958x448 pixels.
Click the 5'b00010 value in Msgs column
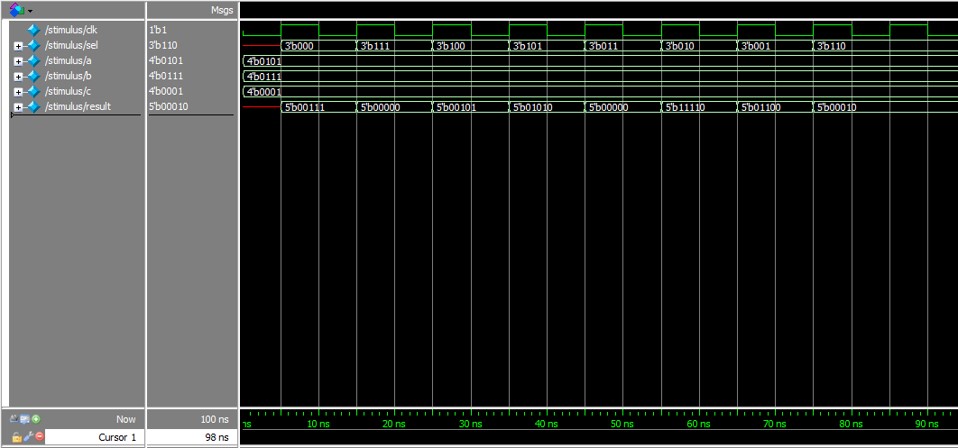[x=168, y=107]
